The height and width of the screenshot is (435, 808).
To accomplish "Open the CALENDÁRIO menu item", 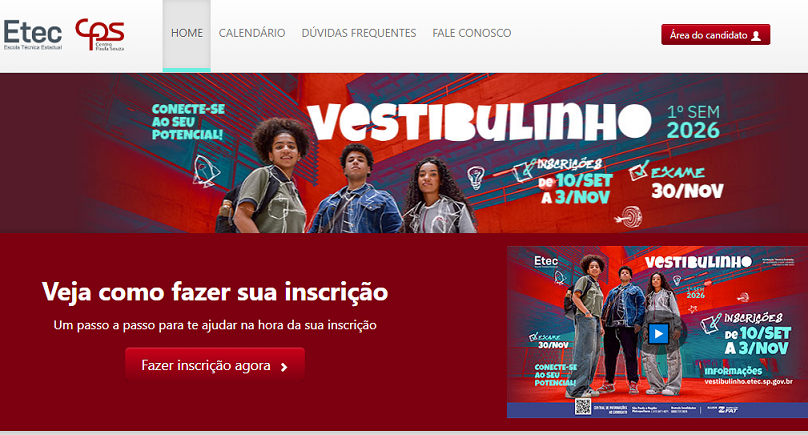I will [252, 33].
